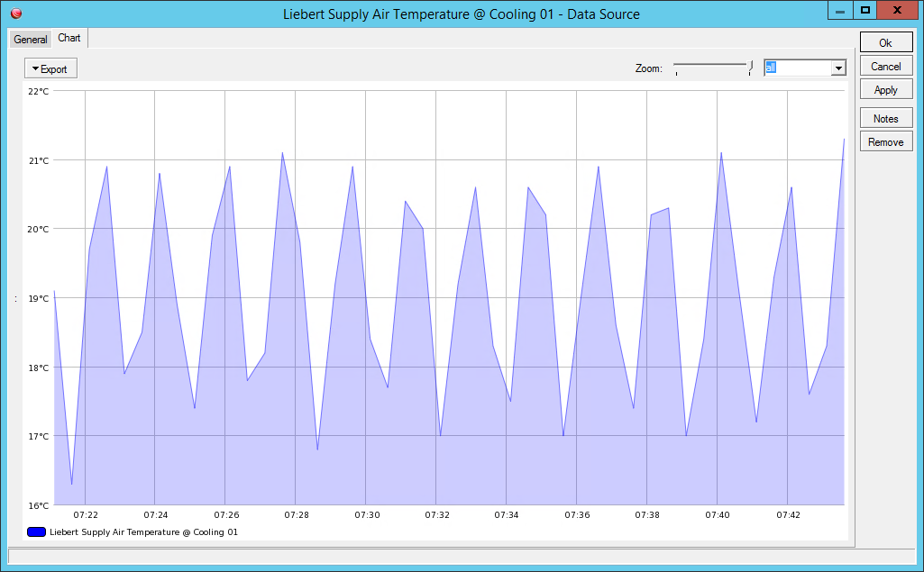Image resolution: width=924 pixels, height=572 pixels.
Task: Click the blue legend color swatch
Action: 36,531
